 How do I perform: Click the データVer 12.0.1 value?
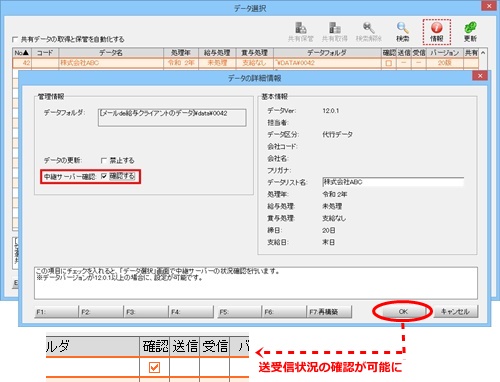(331, 111)
